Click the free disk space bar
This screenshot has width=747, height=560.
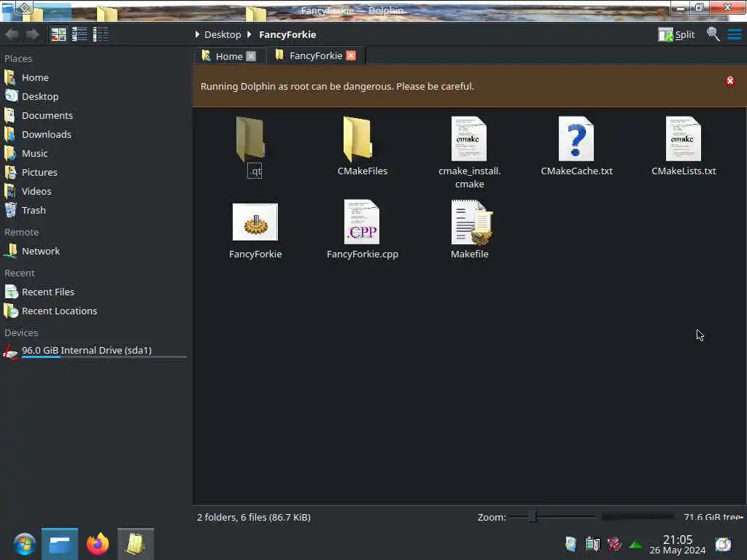pyautogui.click(x=638, y=517)
